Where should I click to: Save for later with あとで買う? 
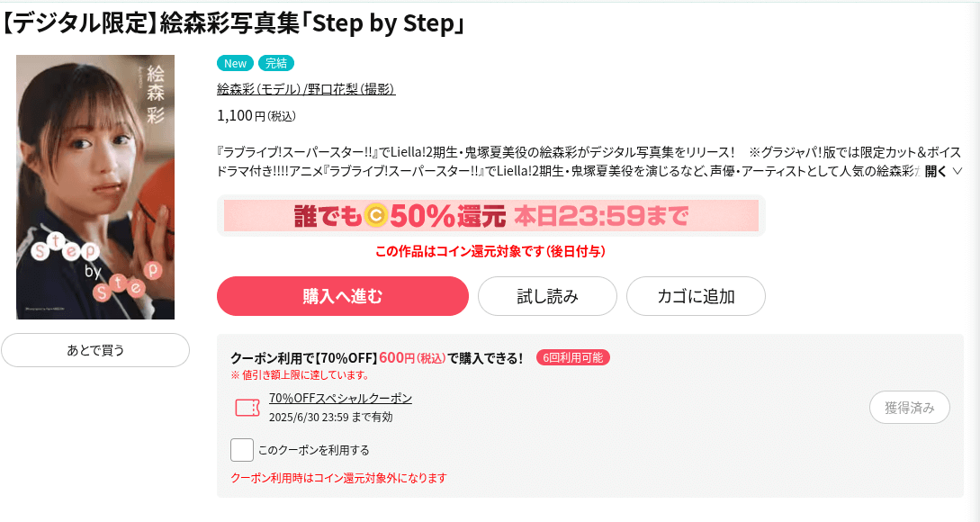(95, 350)
